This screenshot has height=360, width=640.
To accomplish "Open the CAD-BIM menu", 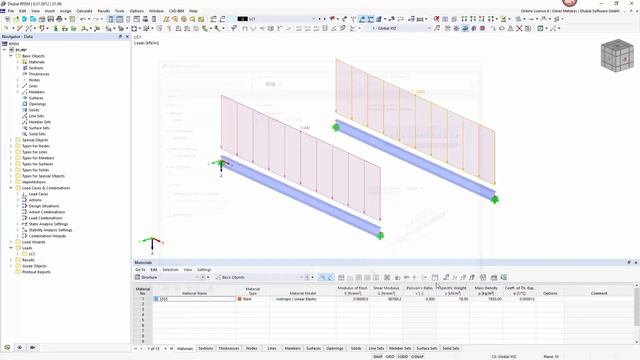I will tap(176, 11).
